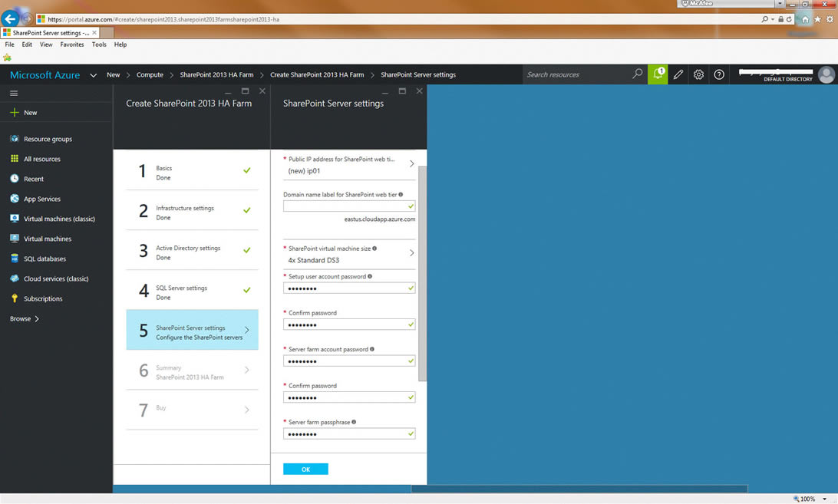Screen dimensions: 838x504
Task: Click the green plus New icon
Action: (15, 112)
